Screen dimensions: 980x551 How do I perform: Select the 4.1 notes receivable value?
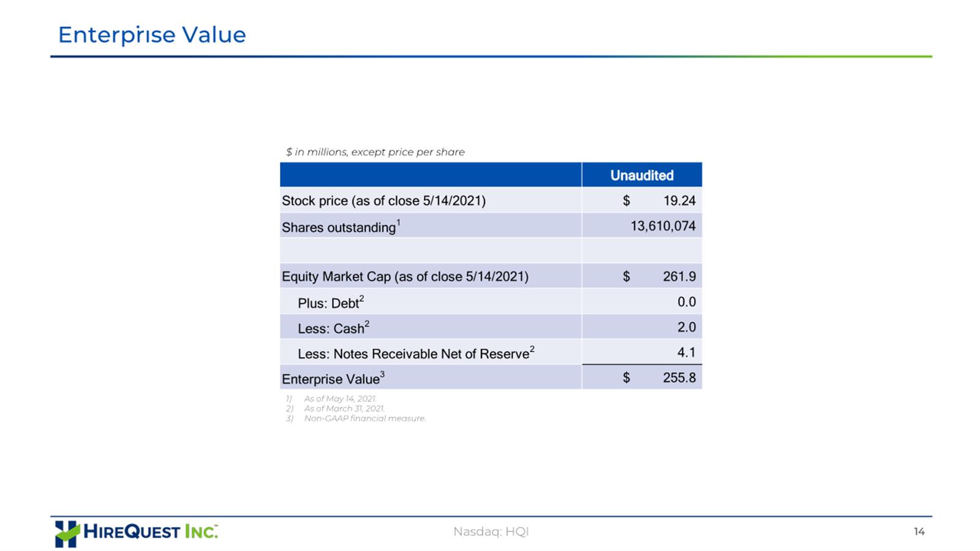[x=687, y=353]
